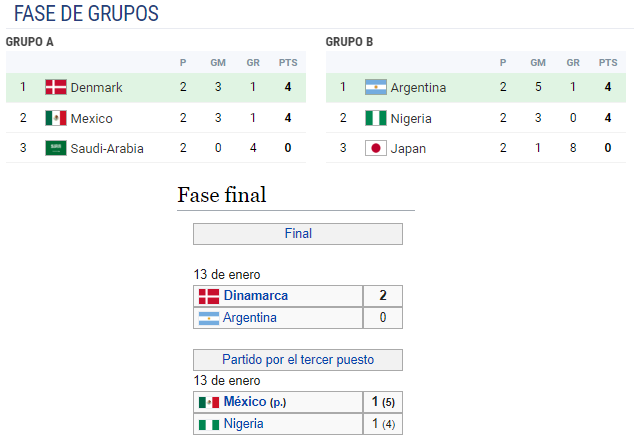Image resolution: width=640 pixels, height=447 pixels.
Task: Click the Argentina flag in the Final box
Action: [209, 318]
